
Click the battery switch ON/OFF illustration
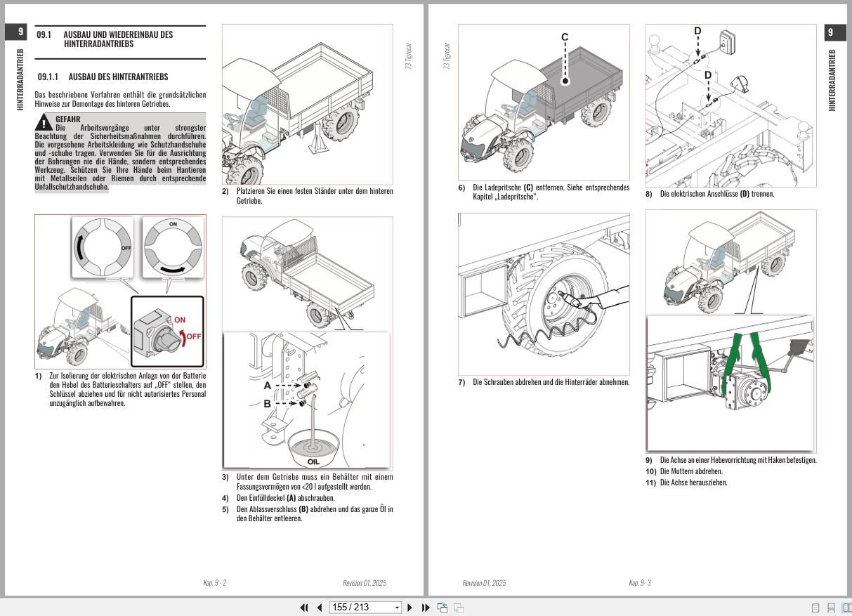tap(120, 291)
